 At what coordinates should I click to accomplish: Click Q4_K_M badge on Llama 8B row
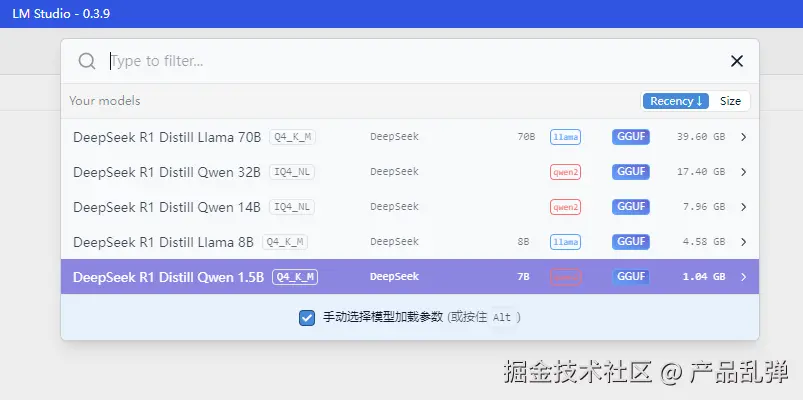coord(285,242)
